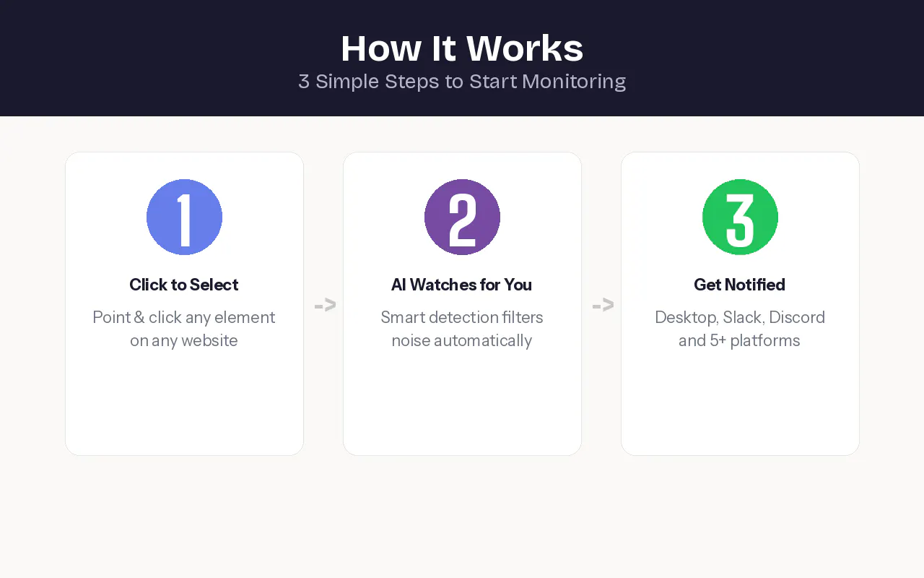Click empty area of the step three card
Viewport: 924px width, 578px height.
pos(740,405)
